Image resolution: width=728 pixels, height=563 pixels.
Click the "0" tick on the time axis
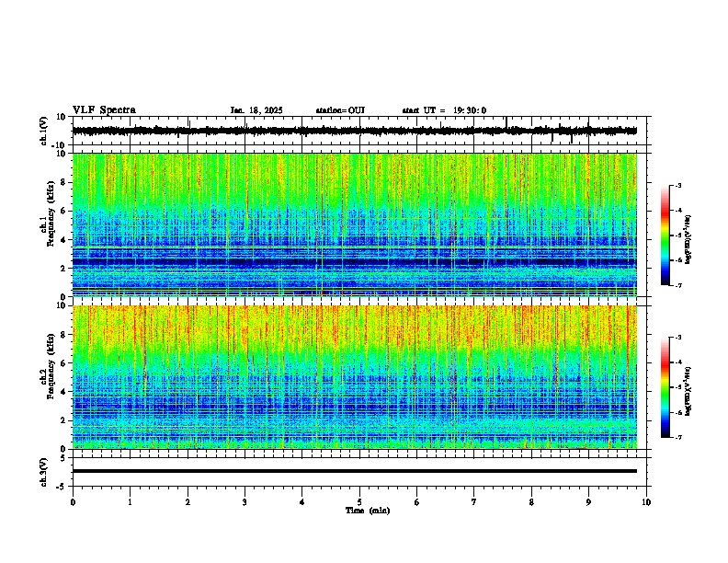coord(73,502)
